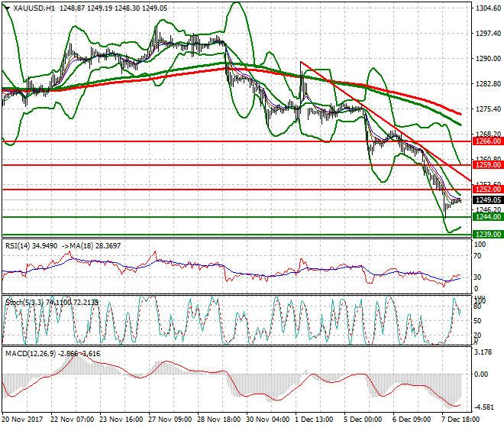
Task: Click the 1 Dec 13:00 time label
Action: click(x=315, y=420)
